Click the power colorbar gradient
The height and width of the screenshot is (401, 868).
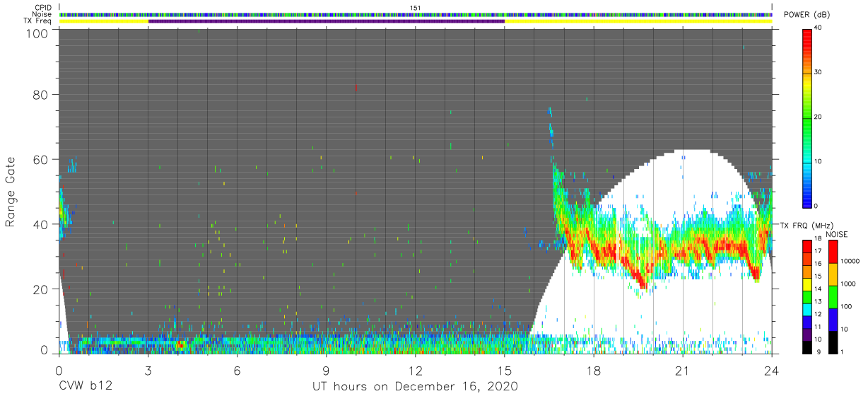(x=808, y=117)
